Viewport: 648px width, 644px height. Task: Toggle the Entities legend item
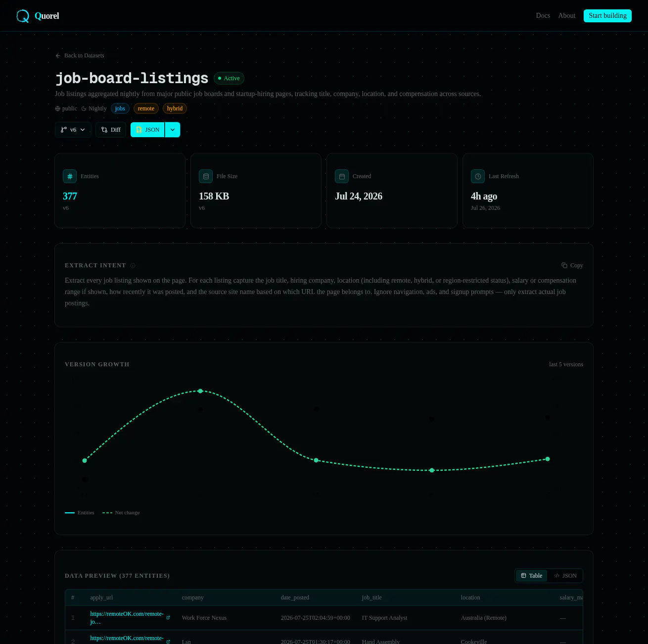79,512
